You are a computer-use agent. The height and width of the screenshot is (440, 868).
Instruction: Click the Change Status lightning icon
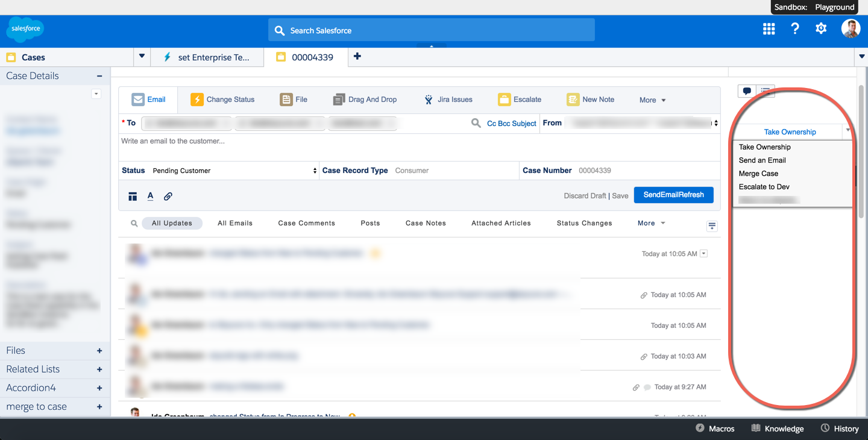(197, 99)
